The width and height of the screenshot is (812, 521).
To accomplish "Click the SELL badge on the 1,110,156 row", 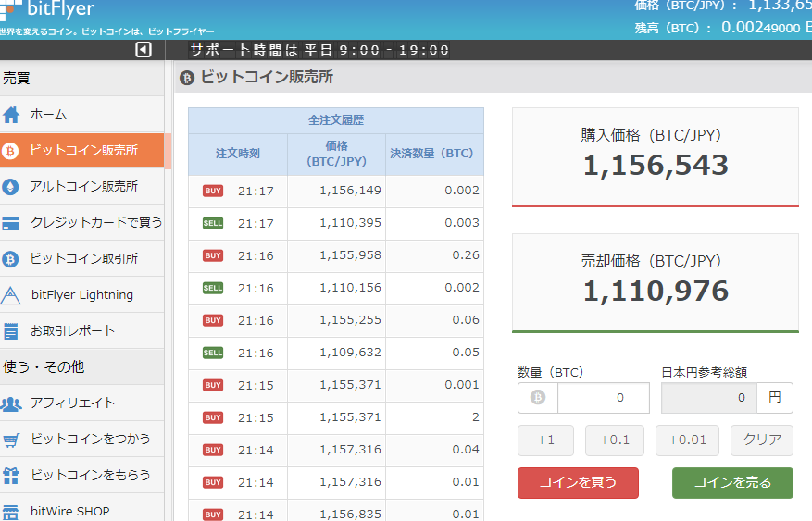I will click(x=213, y=288).
